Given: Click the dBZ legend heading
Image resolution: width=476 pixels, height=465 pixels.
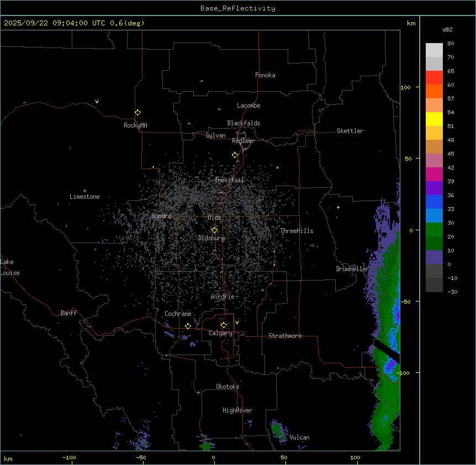Looking at the screenshot, I should pos(448,29).
